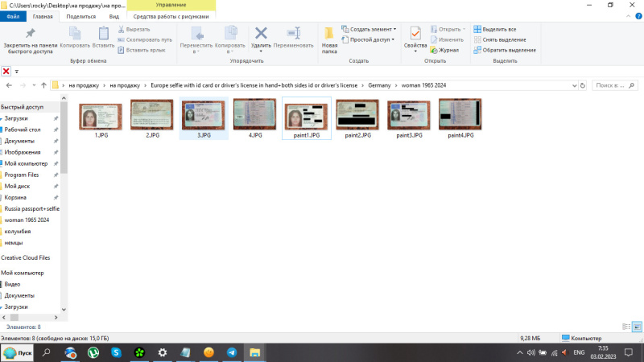Switch to the Поделиться tab
Image resolution: width=644 pixels, height=362 pixels.
coord(80,16)
